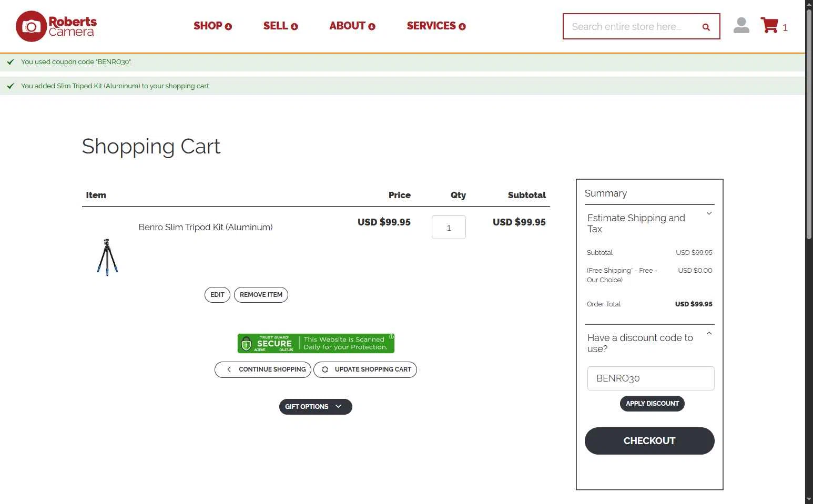Click the discount code input field
Image resolution: width=813 pixels, height=504 pixels.
click(x=651, y=378)
